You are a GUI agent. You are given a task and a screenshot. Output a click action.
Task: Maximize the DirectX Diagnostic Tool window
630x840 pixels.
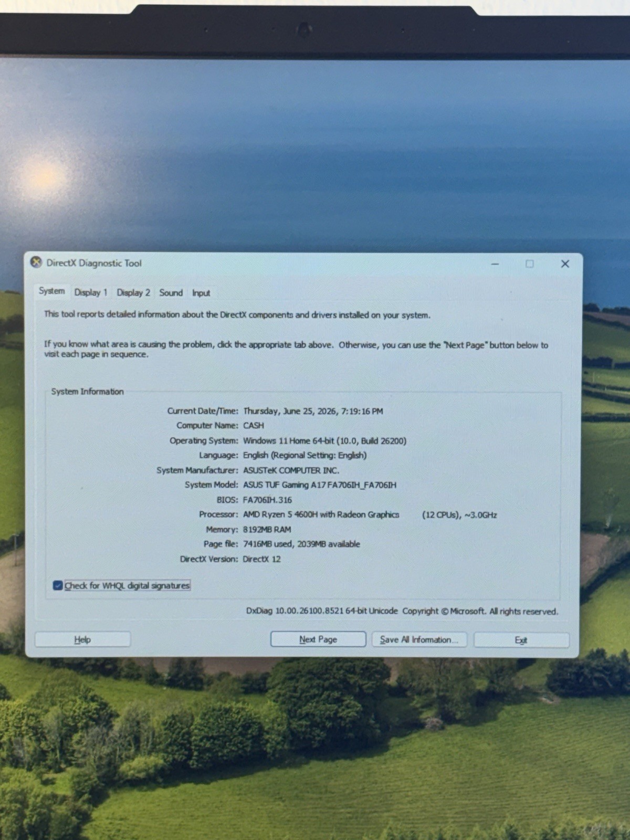[530, 264]
